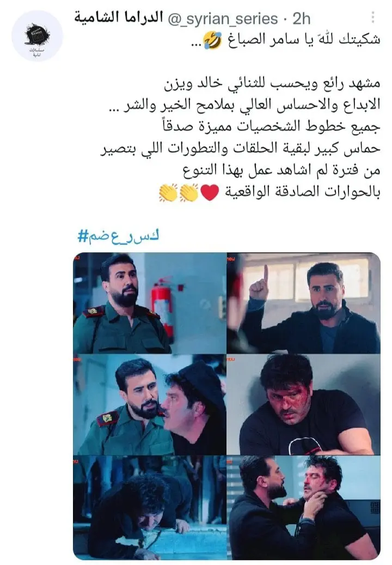Click the clapping hands emoji next to heart

coord(189,192)
